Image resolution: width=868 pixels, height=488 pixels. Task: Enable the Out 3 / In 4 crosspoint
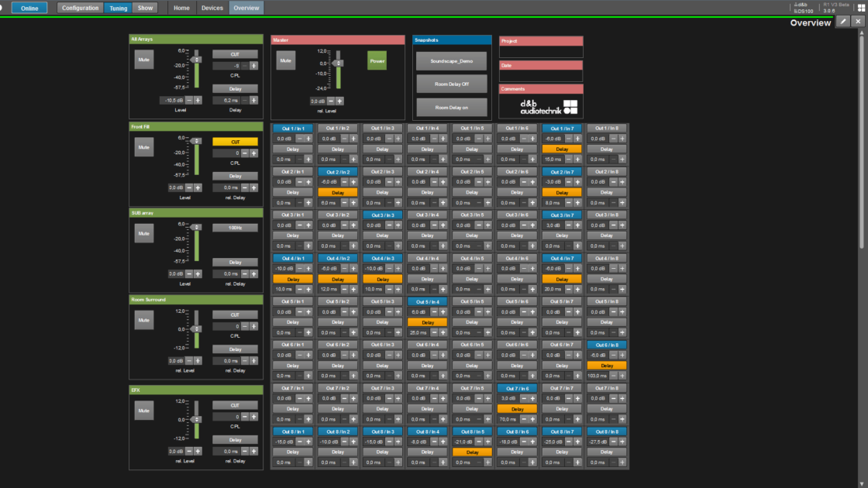point(427,215)
